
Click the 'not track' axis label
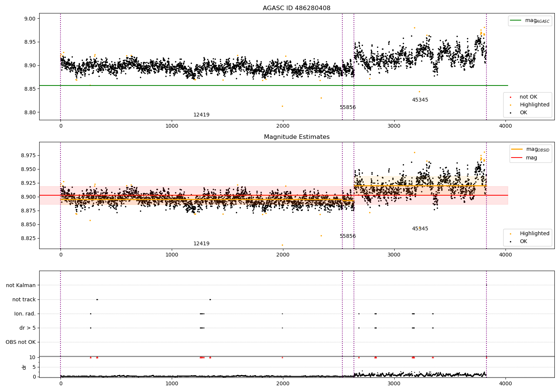[24, 300]
